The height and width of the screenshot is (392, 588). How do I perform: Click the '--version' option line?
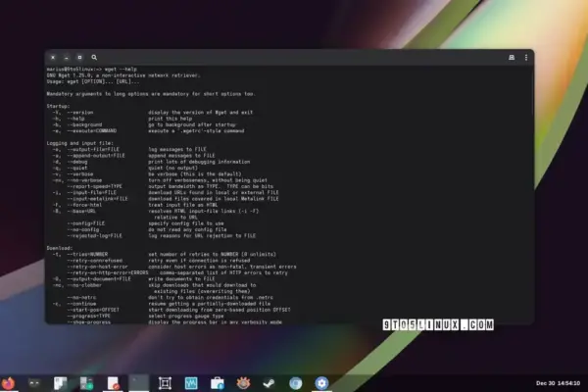[x=153, y=112]
